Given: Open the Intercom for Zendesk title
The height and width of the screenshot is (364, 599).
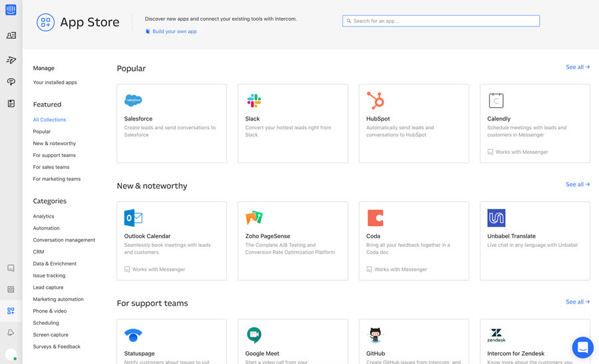Looking at the screenshot, I should tap(516, 353).
